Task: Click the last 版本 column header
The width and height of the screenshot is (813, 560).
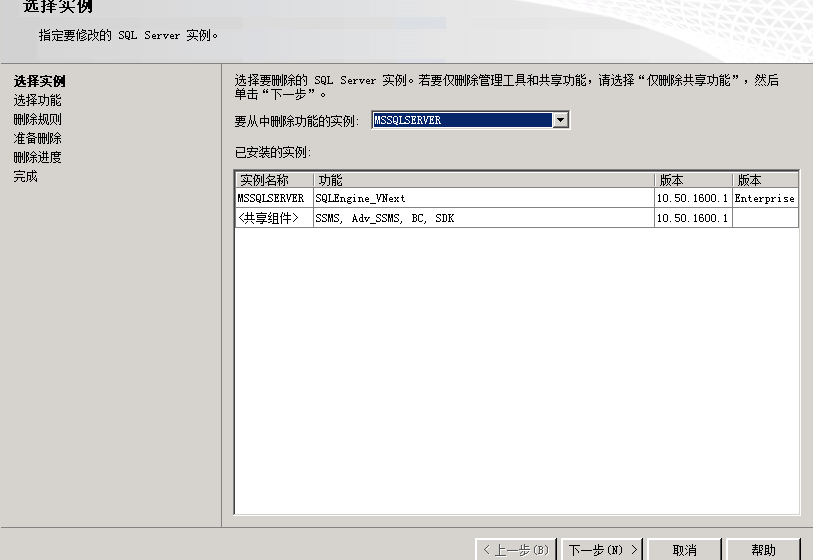Action: (765, 180)
